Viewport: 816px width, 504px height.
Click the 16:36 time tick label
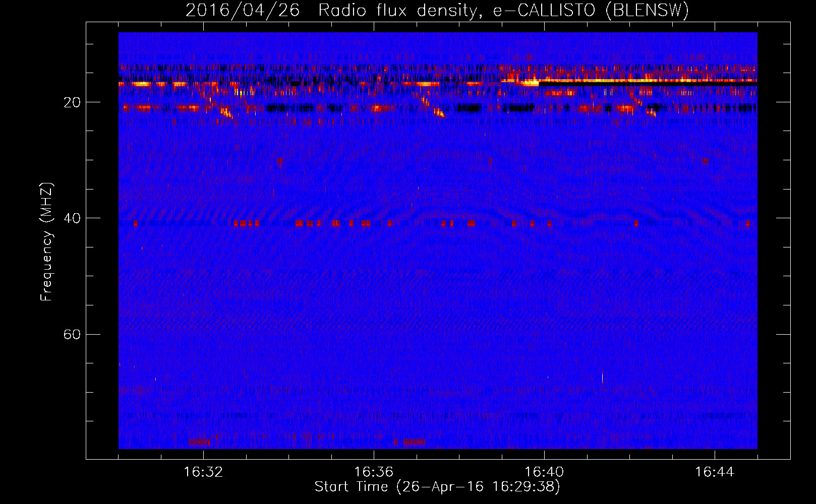pyautogui.click(x=374, y=472)
